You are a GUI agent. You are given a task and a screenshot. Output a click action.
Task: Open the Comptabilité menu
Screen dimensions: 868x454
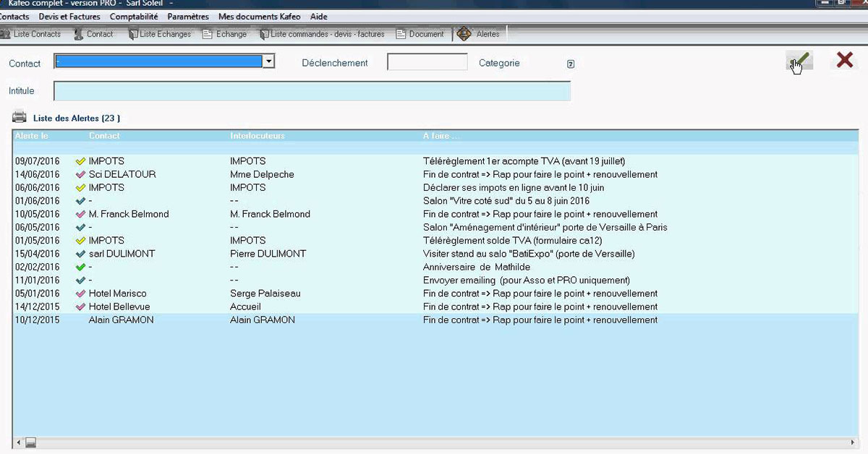(134, 17)
